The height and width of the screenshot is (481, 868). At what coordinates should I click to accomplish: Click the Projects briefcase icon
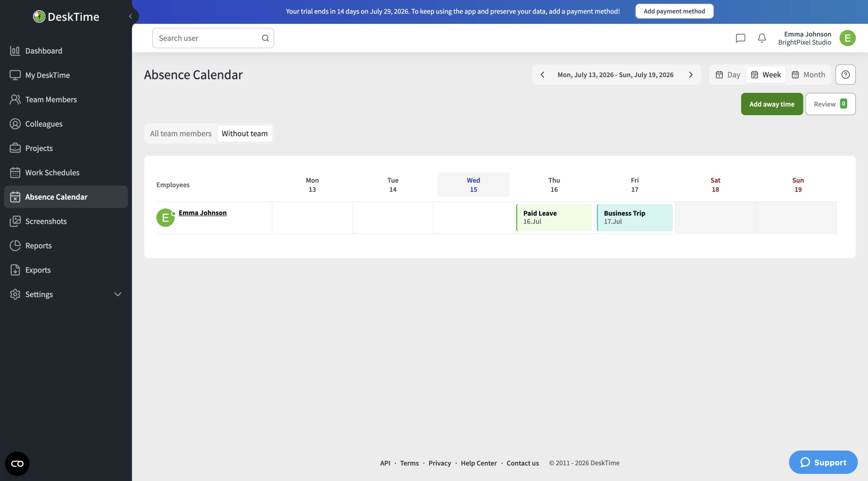tap(15, 148)
